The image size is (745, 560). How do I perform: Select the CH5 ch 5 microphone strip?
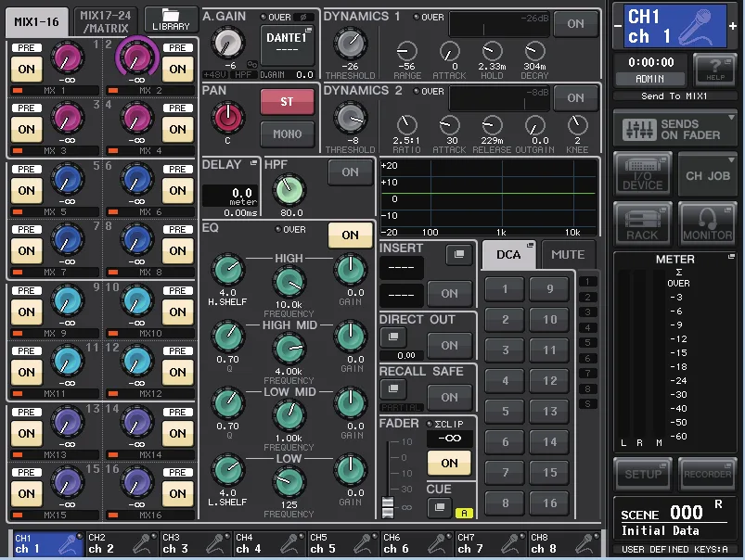tap(343, 543)
